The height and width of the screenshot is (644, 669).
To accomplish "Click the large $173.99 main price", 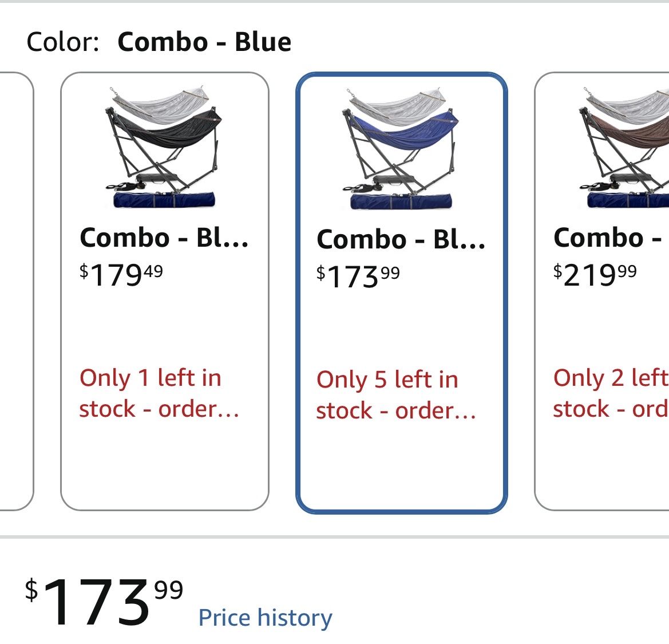I will point(104,602).
